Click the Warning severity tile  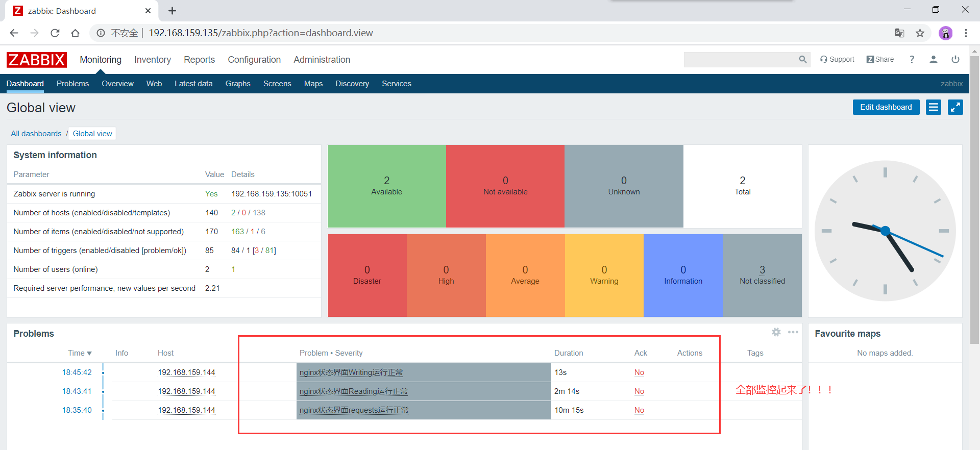[x=604, y=276]
